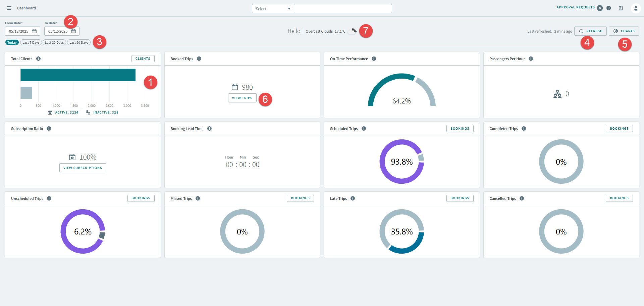
Task: Click the info icon next to Missed Trips
Action: [198, 198]
